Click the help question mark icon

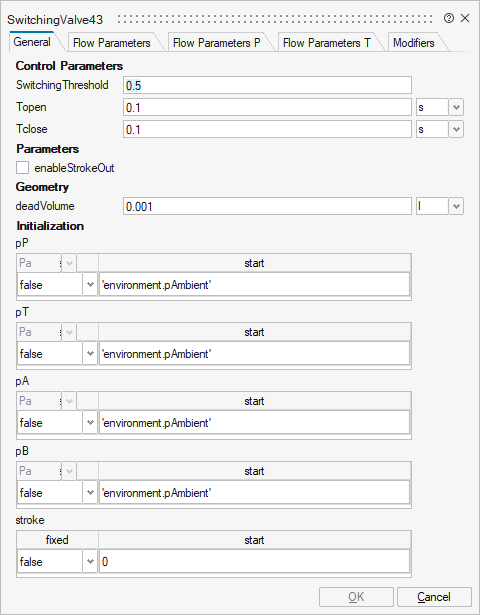click(449, 18)
